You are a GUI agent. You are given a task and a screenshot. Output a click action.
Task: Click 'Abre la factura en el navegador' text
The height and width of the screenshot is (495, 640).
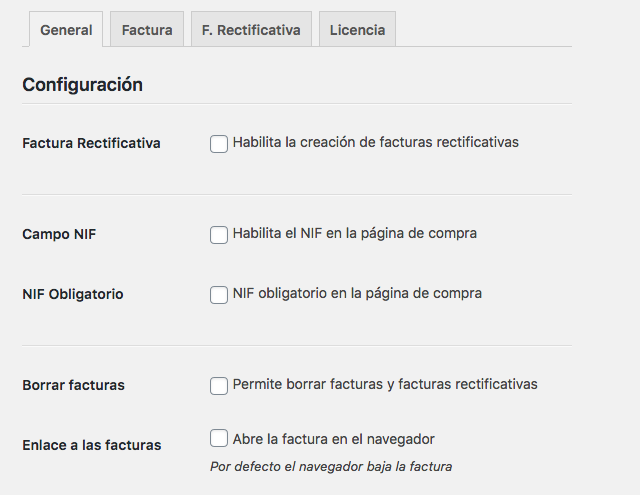pyautogui.click(x=333, y=440)
